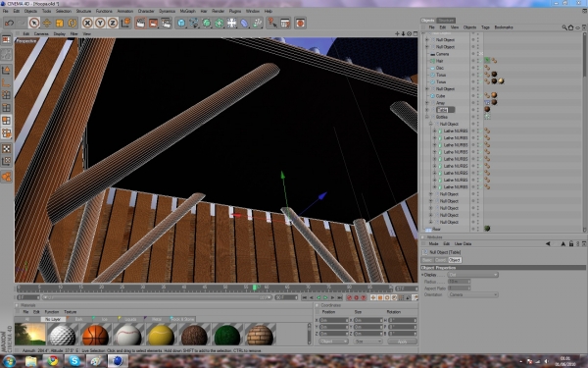
Task: Click the Play Forwards green button
Action: click(x=325, y=297)
